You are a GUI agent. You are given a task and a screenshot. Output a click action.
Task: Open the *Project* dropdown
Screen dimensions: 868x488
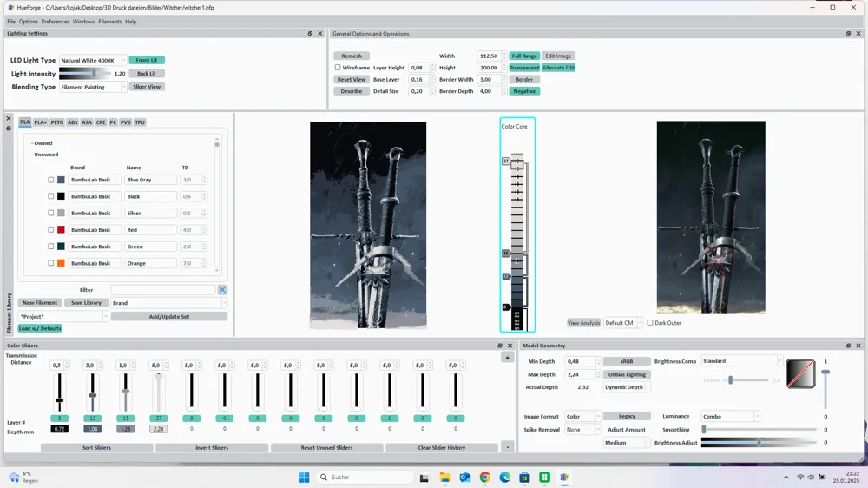[x=62, y=316]
